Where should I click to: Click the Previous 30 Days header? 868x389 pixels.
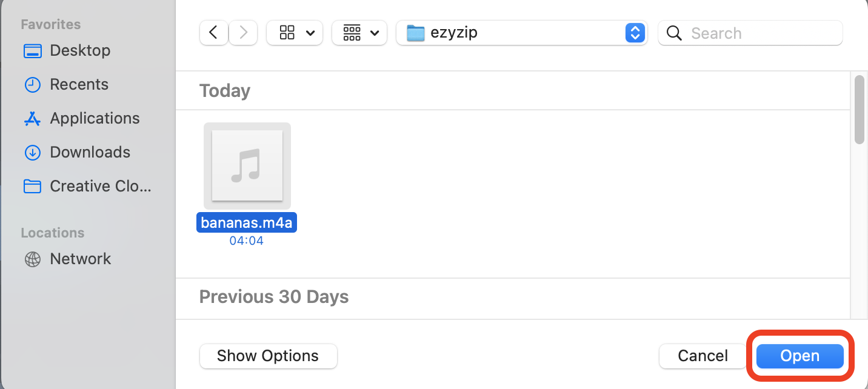coord(273,296)
